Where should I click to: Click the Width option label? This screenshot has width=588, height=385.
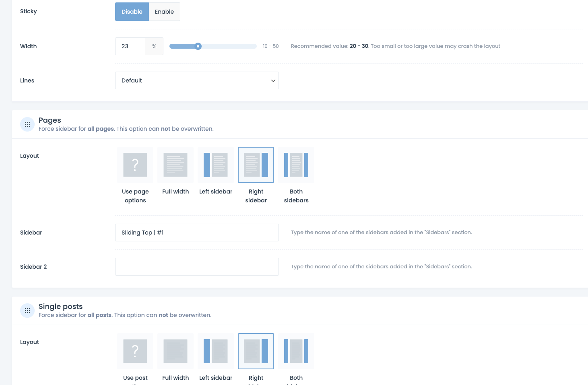click(x=29, y=46)
